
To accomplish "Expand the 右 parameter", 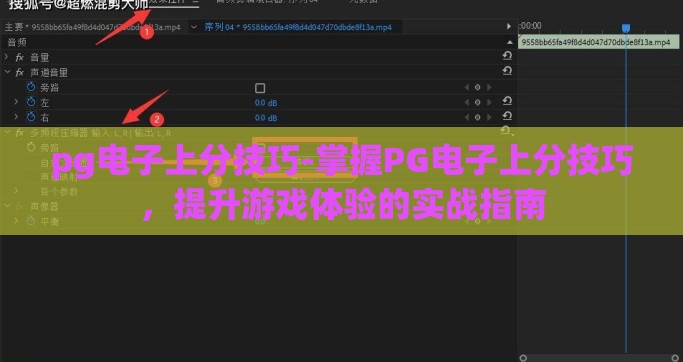I will coord(17,117).
